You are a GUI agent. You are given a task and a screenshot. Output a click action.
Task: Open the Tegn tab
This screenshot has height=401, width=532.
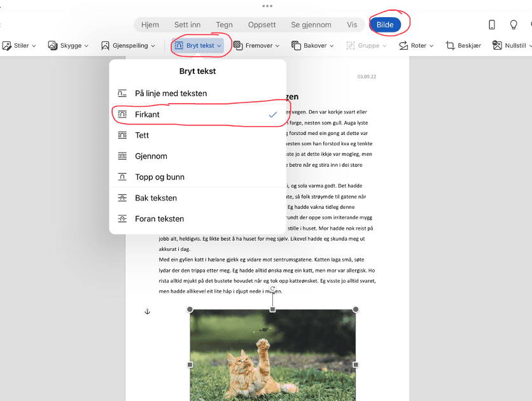[x=224, y=25]
